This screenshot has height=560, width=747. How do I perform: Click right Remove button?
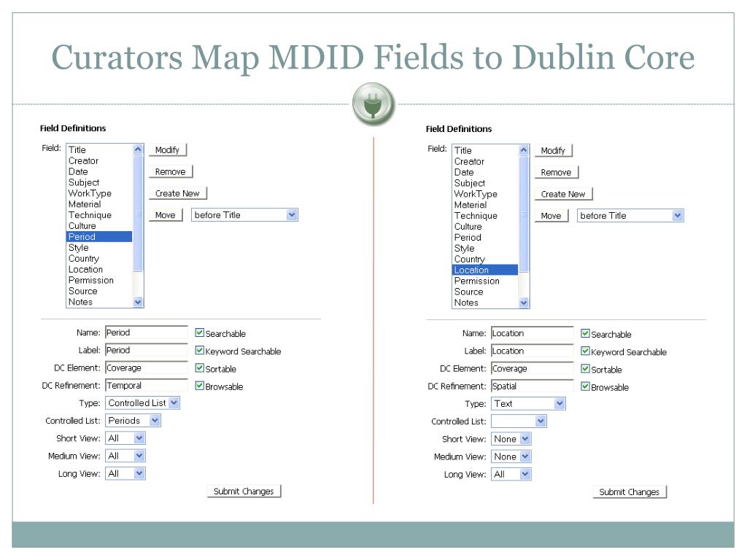point(557,172)
